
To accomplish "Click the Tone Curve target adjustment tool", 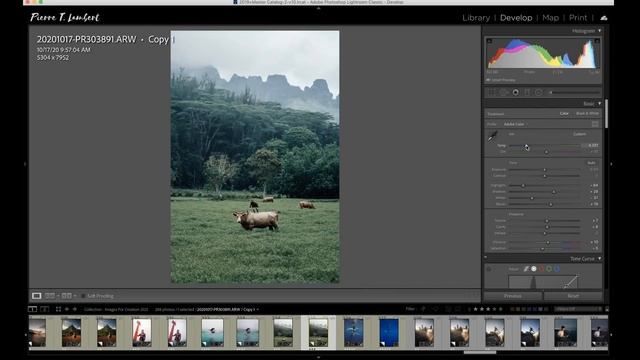I will pos(489,269).
